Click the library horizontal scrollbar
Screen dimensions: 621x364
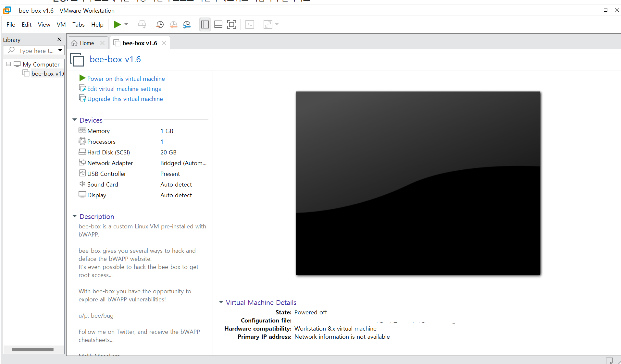pyautogui.click(x=33, y=349)
